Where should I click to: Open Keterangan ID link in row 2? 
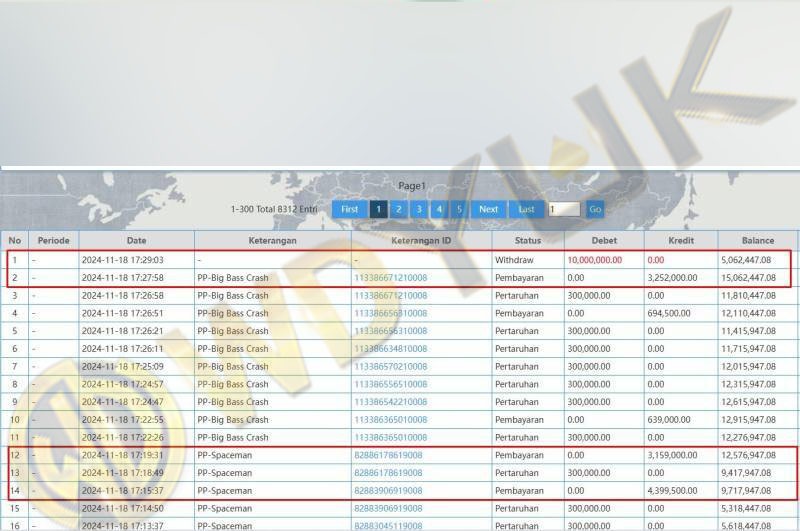pos(390,277)
